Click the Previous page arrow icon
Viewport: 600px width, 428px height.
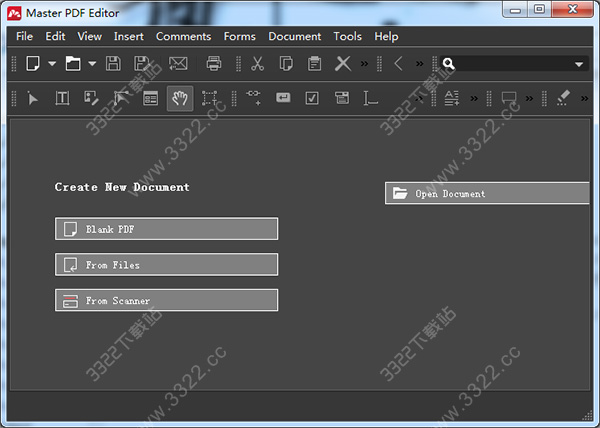coord(398,63)
